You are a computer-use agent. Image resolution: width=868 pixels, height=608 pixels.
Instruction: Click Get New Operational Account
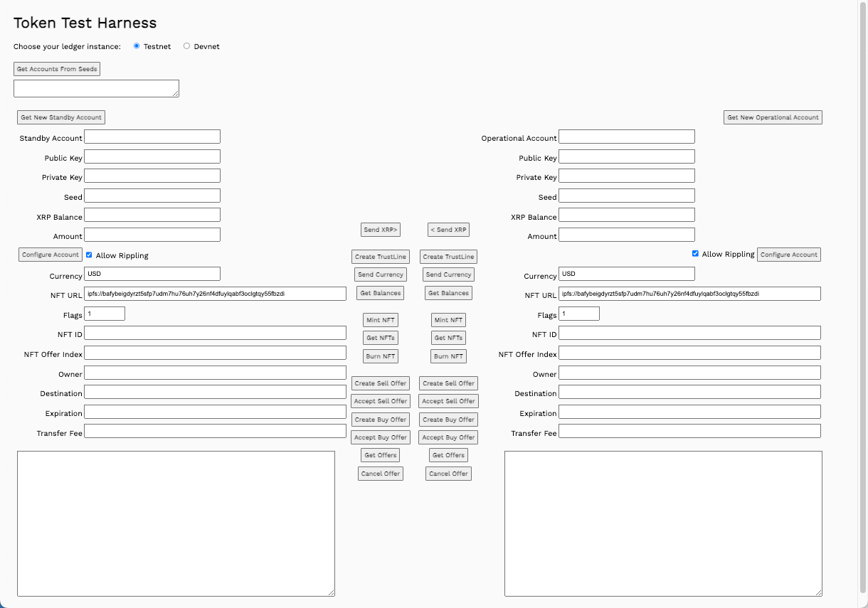click(773, 117)
